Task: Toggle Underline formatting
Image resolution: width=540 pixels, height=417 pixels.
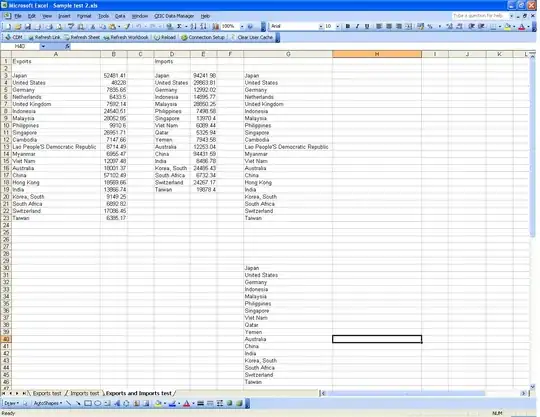Action: click(x=367, y=26)
